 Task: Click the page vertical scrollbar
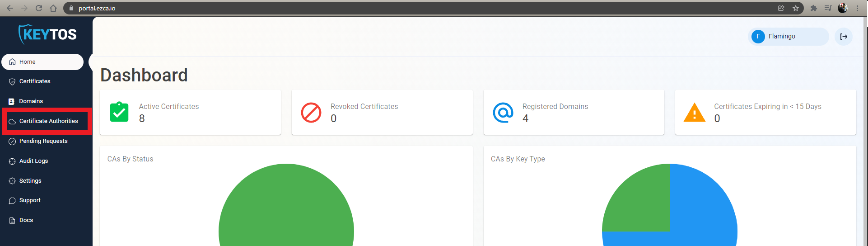(x=865, y=131)
